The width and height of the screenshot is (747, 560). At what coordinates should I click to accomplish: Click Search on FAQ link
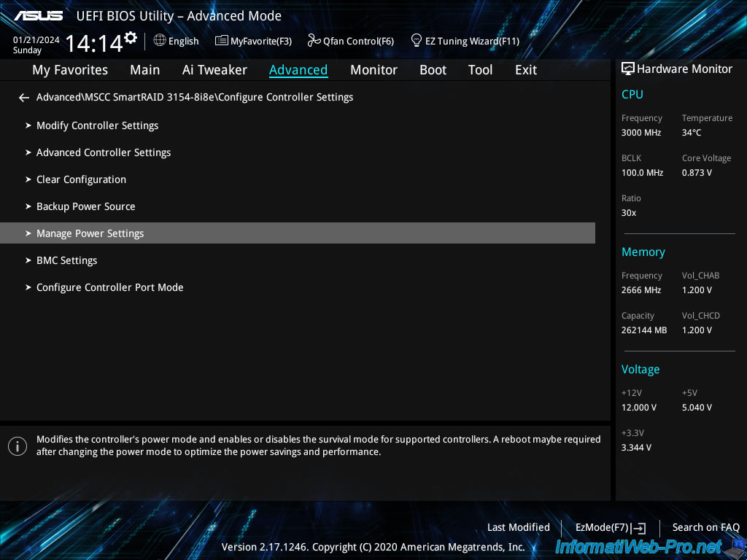pos(705,527)
